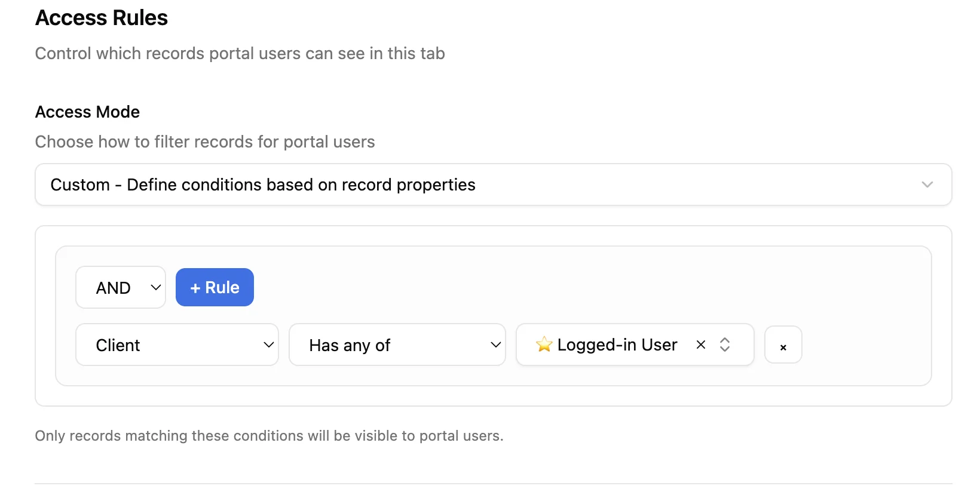Click the Access Rules heading

102,18
